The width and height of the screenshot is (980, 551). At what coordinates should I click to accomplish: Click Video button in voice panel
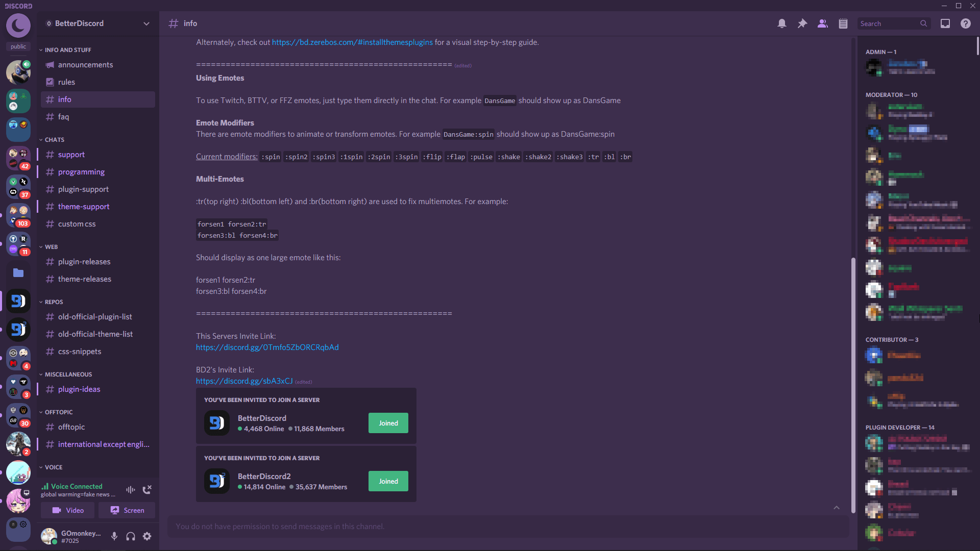point(68,510)
